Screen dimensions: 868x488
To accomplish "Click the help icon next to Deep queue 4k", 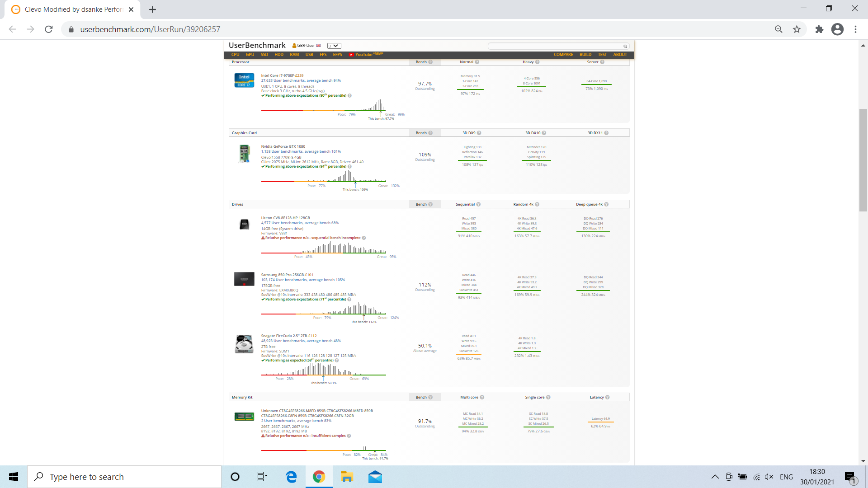I will click(x=606, y=205).
